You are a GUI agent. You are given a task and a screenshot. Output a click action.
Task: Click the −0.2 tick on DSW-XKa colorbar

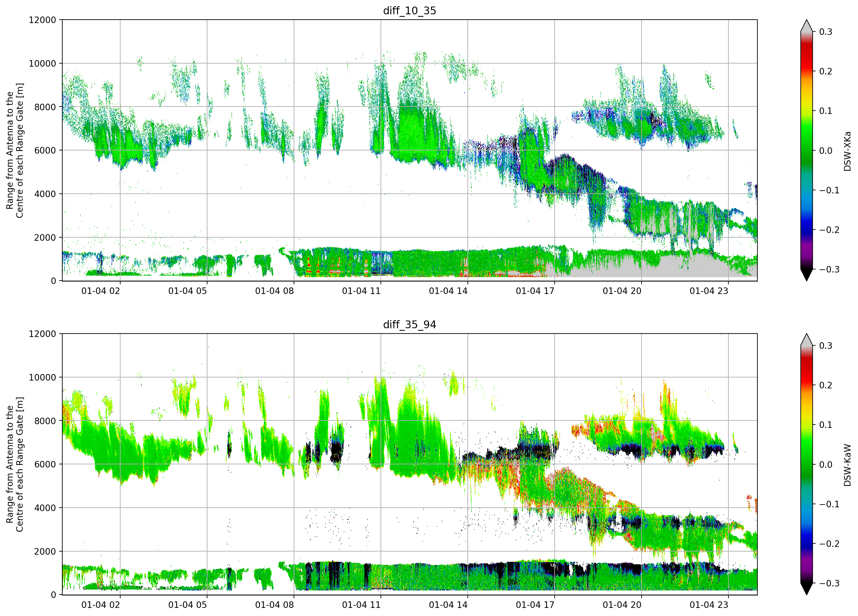coord(829,230)
